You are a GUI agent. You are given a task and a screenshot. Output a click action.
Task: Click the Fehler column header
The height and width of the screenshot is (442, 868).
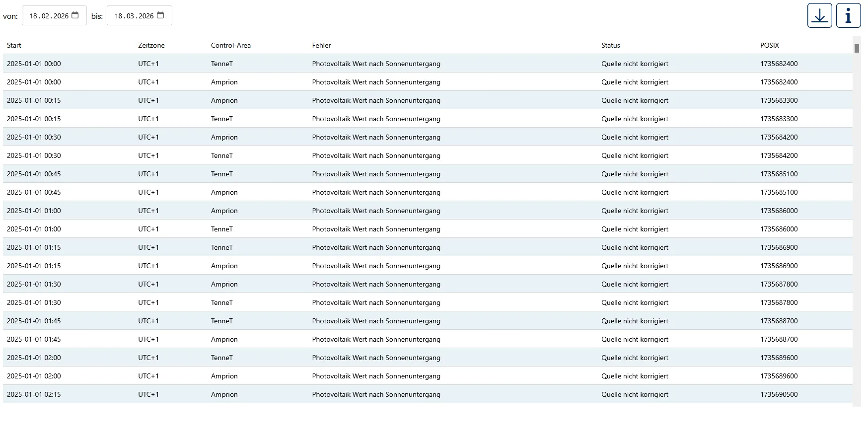click(x=321, y=45)
